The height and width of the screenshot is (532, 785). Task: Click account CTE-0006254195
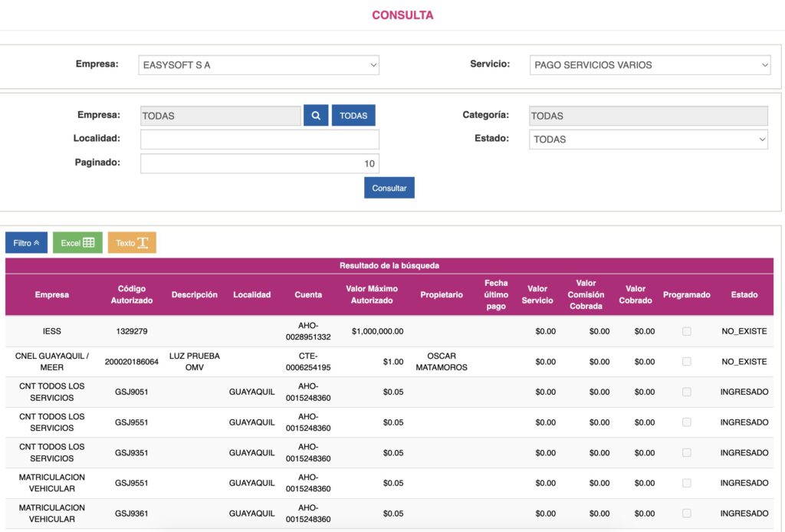click(308, 361)
